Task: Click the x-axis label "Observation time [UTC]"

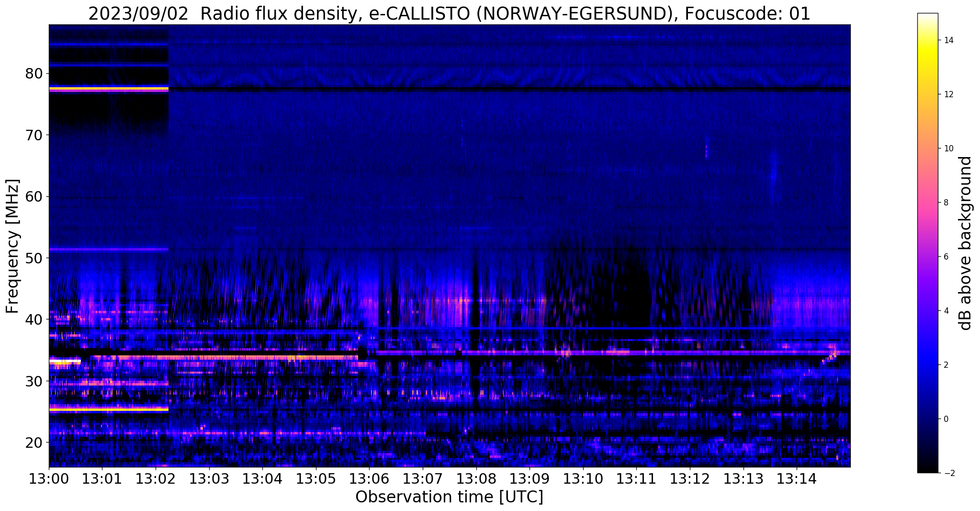Action: click(449, 497)
